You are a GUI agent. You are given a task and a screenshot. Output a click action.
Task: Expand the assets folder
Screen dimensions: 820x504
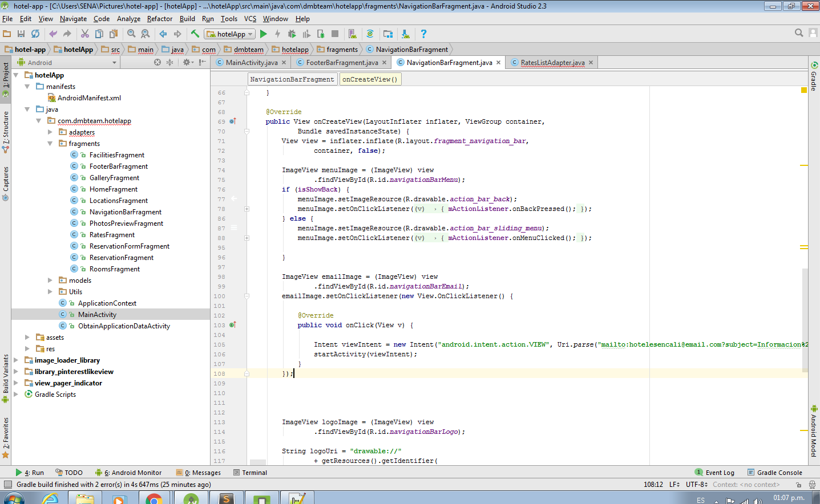click(x=27, y=338)
